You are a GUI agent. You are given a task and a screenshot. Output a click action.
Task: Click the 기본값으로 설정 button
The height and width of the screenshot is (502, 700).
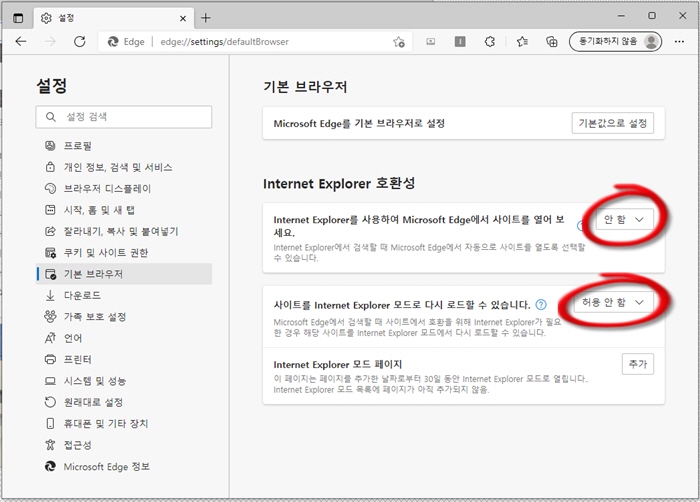click(612, 123)
